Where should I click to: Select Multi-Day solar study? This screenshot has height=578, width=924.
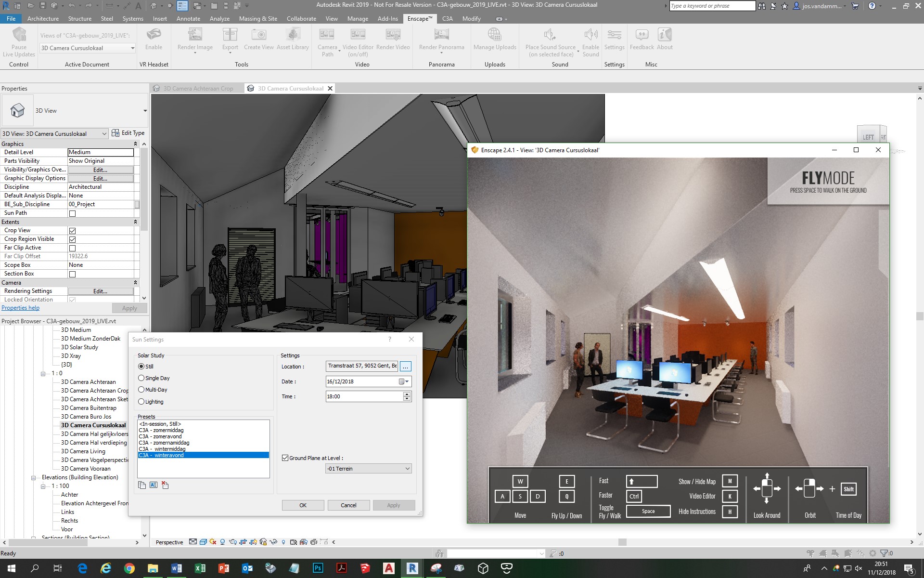click(141, 390)
